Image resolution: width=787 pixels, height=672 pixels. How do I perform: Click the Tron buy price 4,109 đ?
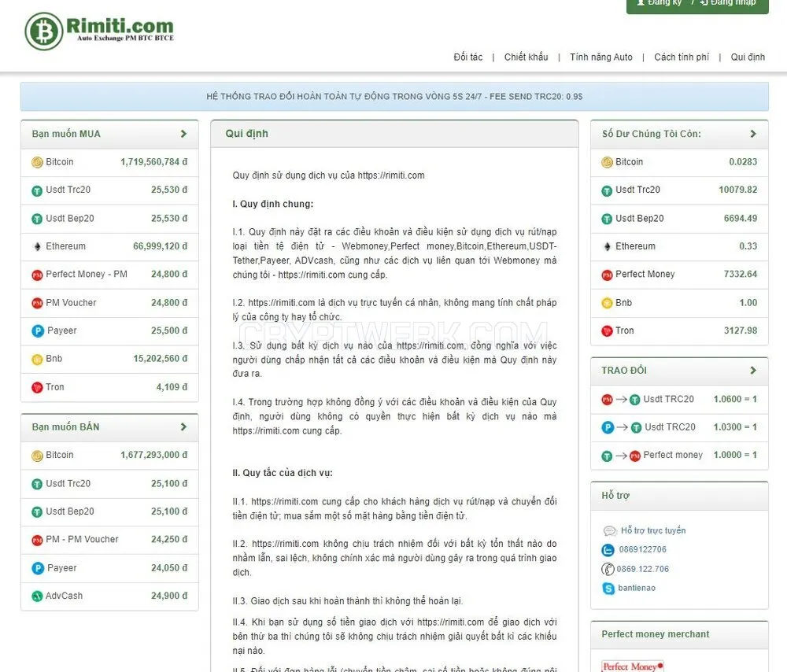(x=172, y=387)
